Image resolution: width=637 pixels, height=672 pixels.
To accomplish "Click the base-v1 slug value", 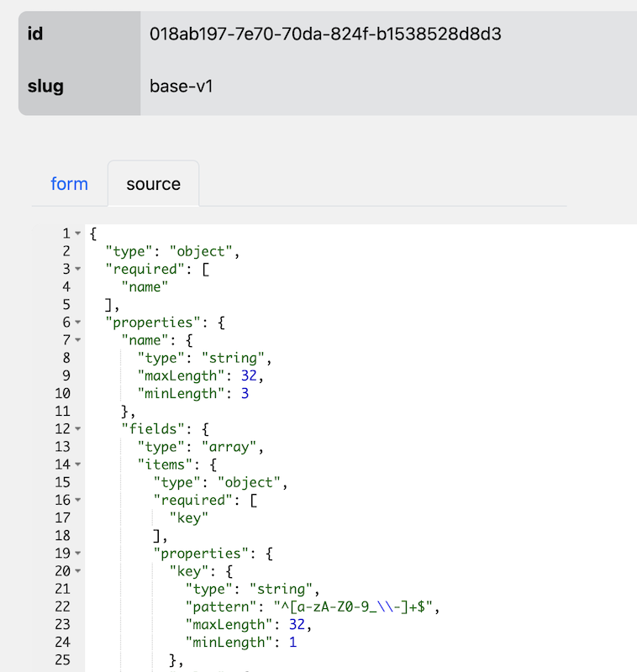I will [182, 86].
